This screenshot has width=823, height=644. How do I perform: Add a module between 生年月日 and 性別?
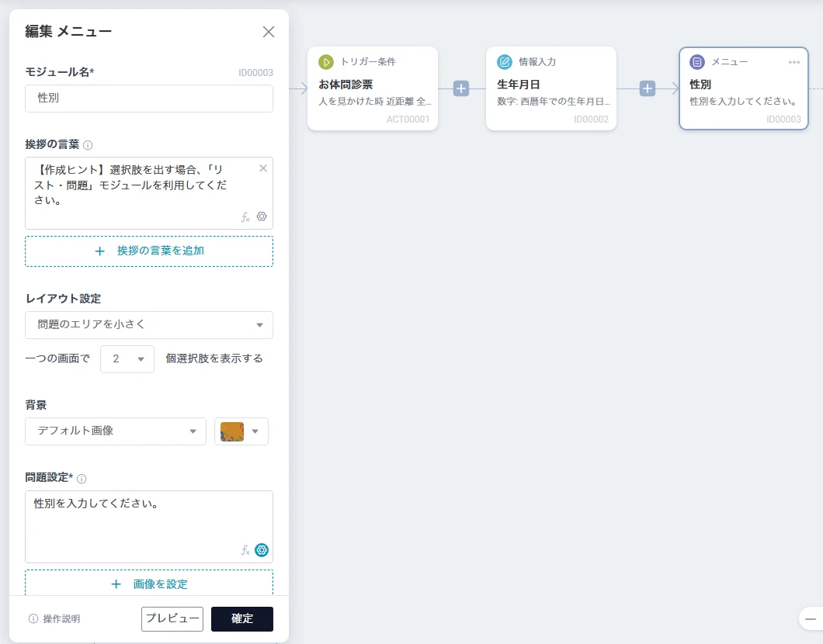tap(648, 88)
